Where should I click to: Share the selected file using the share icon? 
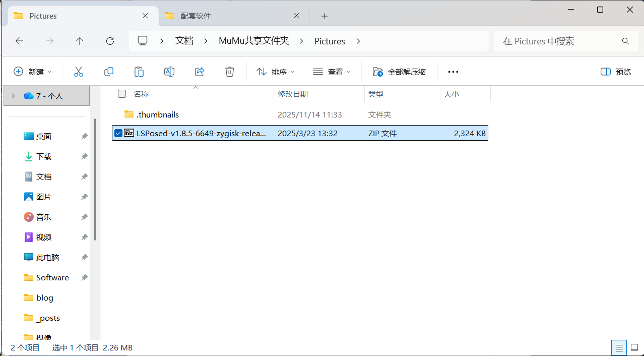click(x=200, y=71)
